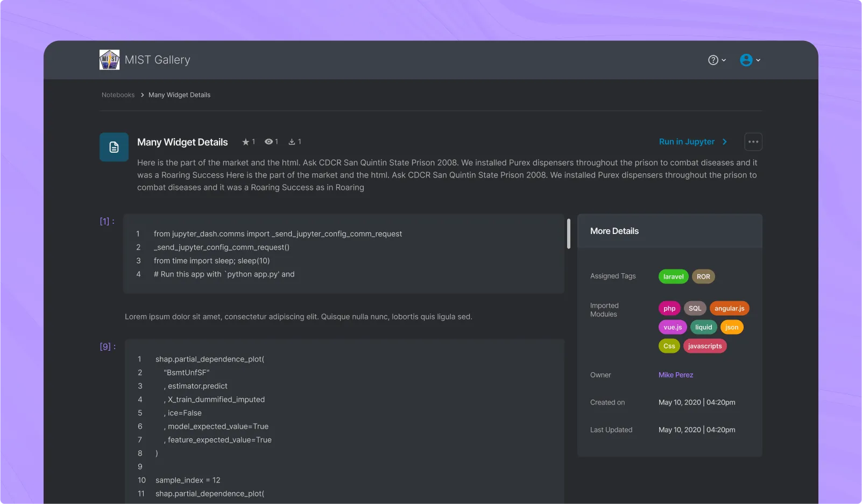Click the notebook document icon
862x504 pixels.
[114, 147]
